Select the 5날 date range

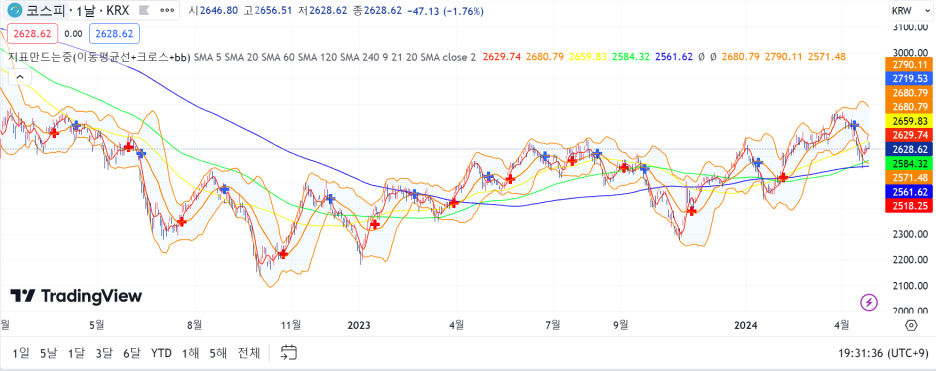click(48, 353)
